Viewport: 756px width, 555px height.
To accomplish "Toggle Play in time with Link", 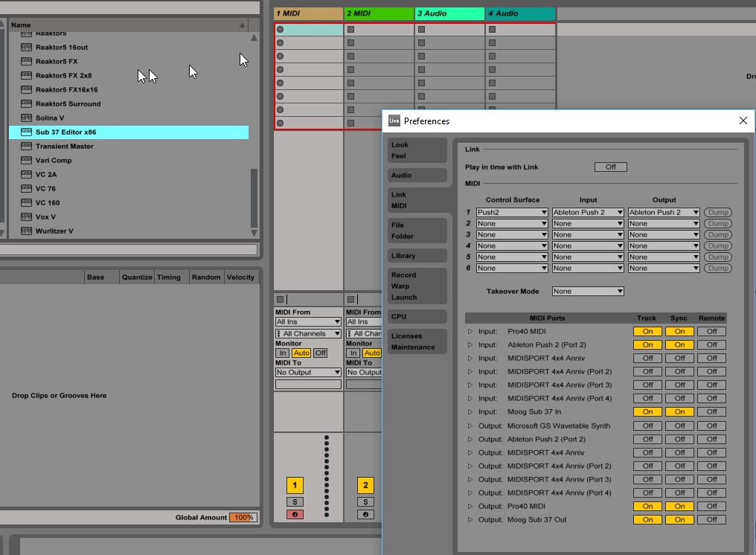I will click(x=610, y=167).
